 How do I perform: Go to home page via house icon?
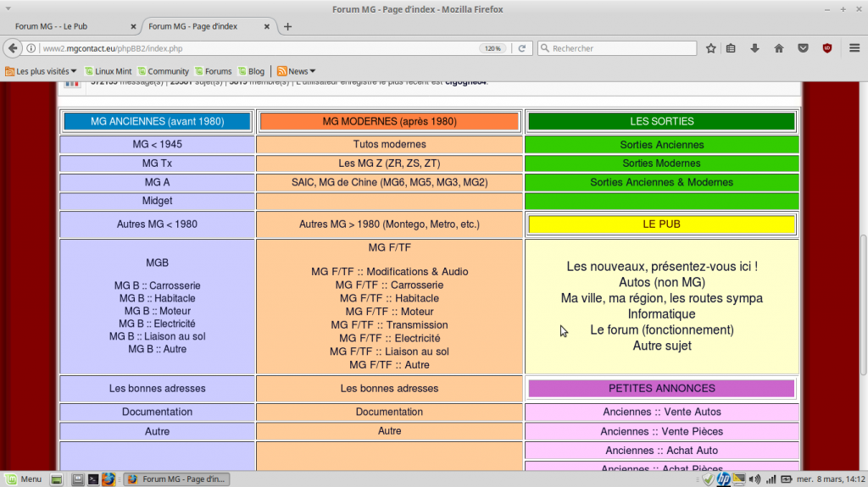coord(779,48)
